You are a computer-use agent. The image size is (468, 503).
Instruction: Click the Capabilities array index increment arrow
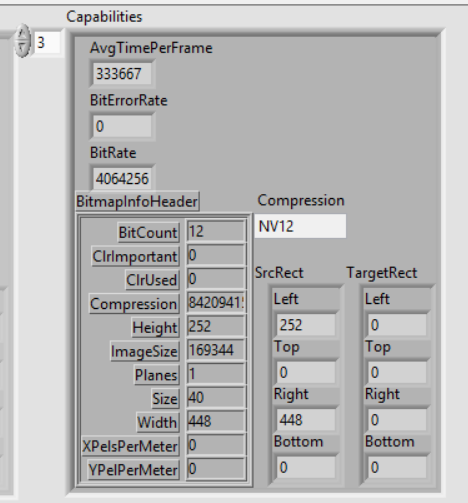click(23, 33)
